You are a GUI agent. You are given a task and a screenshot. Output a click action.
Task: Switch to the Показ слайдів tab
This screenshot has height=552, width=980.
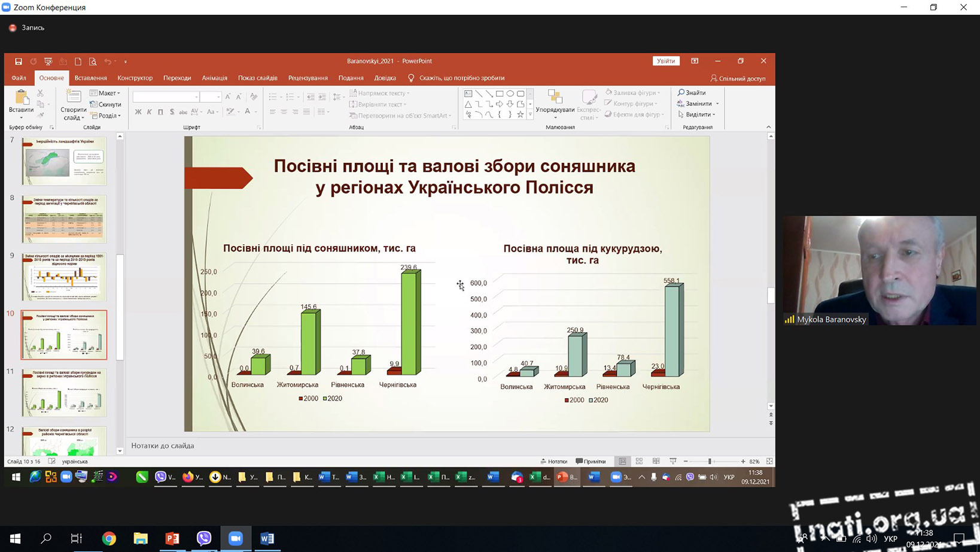[258, 78]
